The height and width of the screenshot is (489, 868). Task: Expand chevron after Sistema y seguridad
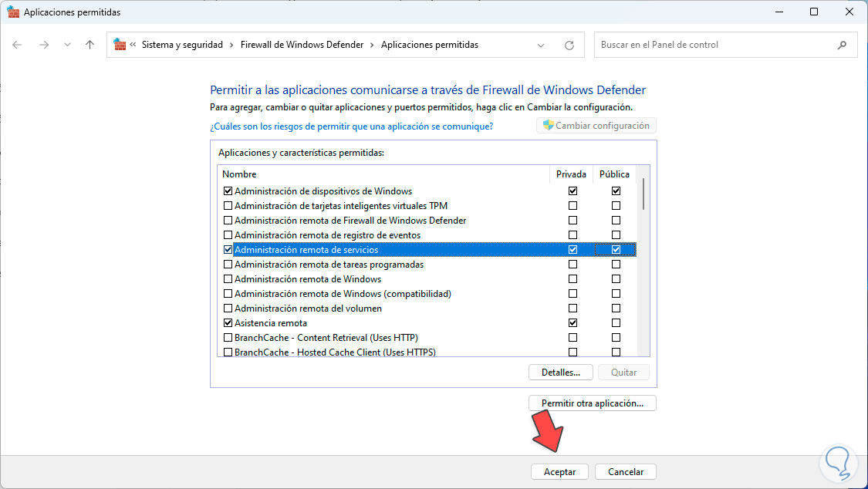(231, 45)
